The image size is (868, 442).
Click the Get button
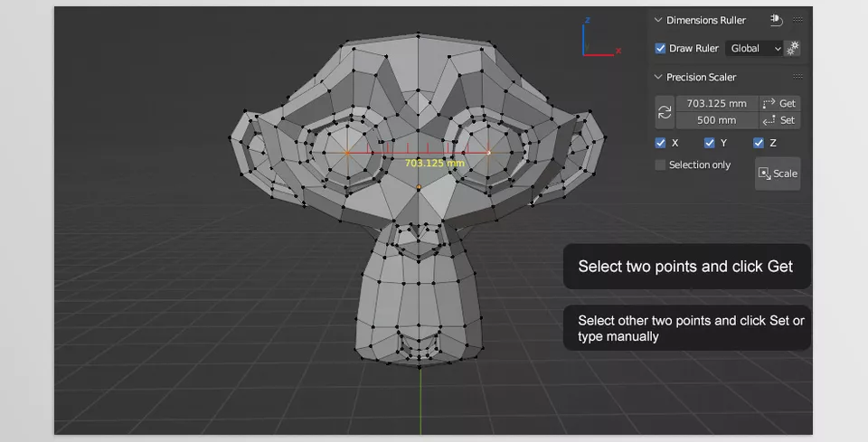[779, 104]
